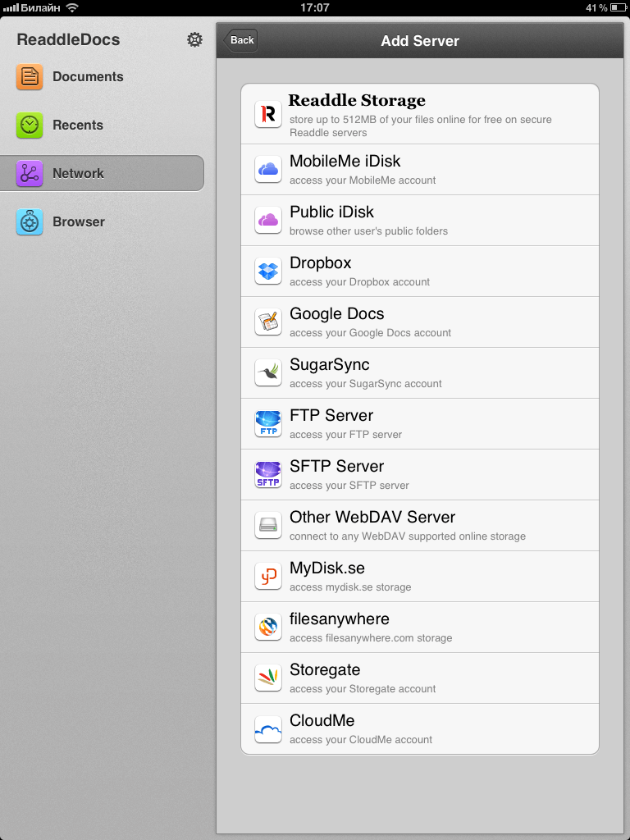This screenshot has width=630, height=840.
Task: Click the Public iDisk purple cloud icon
Action: click(x=268, y=220)
